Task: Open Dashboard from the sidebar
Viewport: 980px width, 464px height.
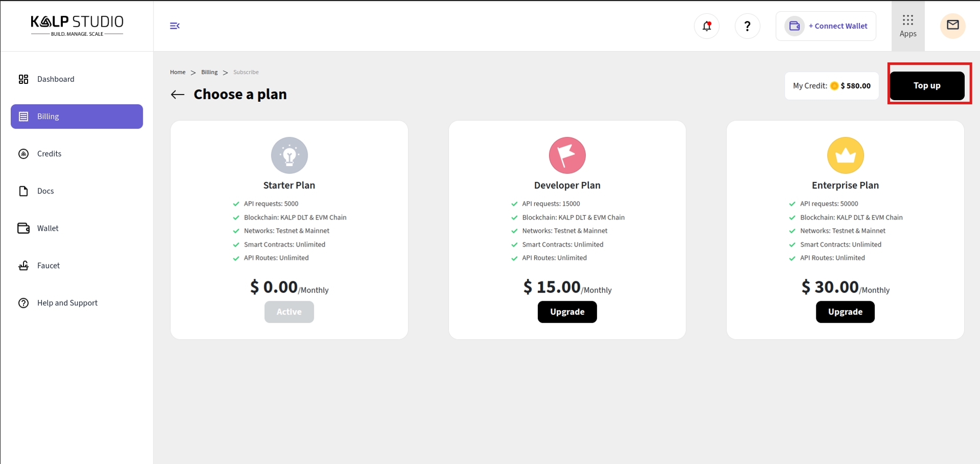Action: click(56, 79)
